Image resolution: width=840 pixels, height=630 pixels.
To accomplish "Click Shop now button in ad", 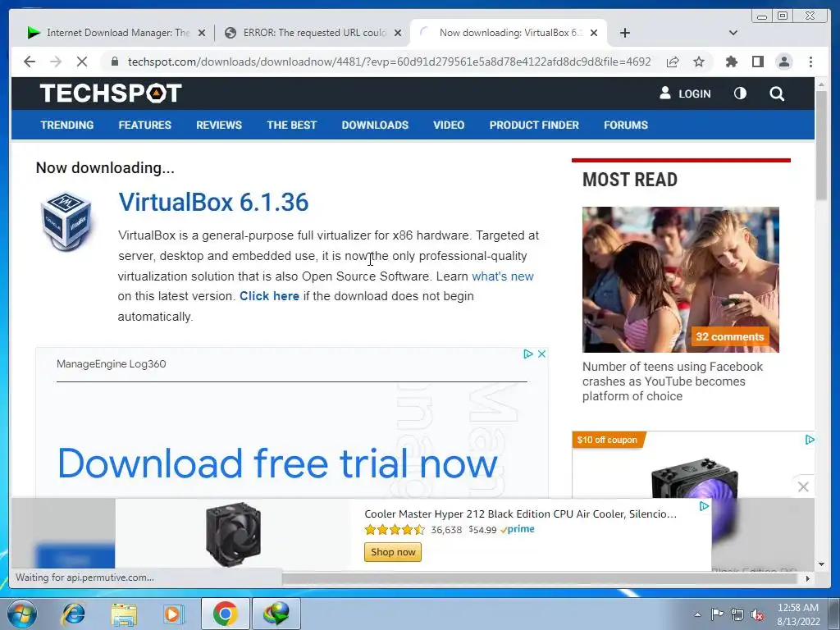I will click(393, 552).
